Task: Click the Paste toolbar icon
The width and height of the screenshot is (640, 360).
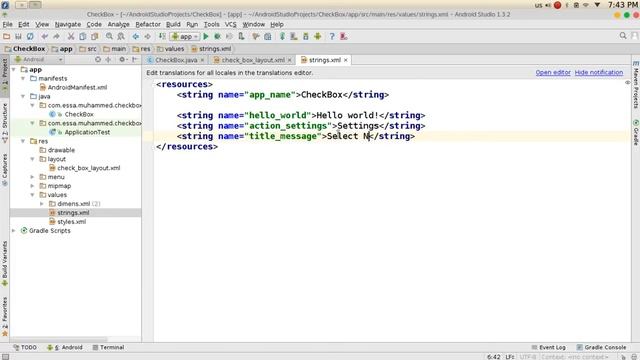Action: 95,36
